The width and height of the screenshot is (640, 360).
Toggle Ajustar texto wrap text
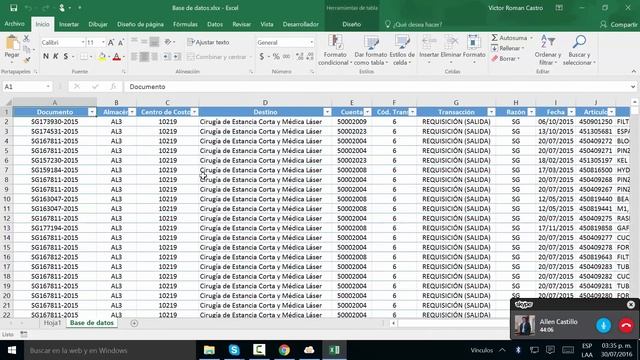click(209, 42)
